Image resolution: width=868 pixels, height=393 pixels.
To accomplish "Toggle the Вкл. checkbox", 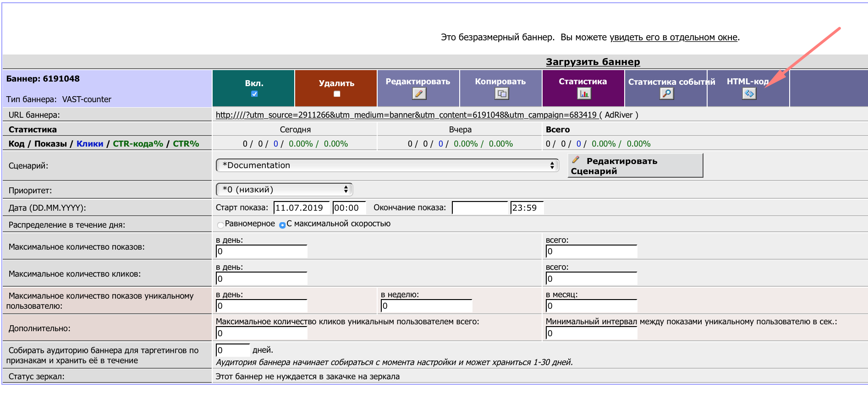I will (x=254, y=94).
